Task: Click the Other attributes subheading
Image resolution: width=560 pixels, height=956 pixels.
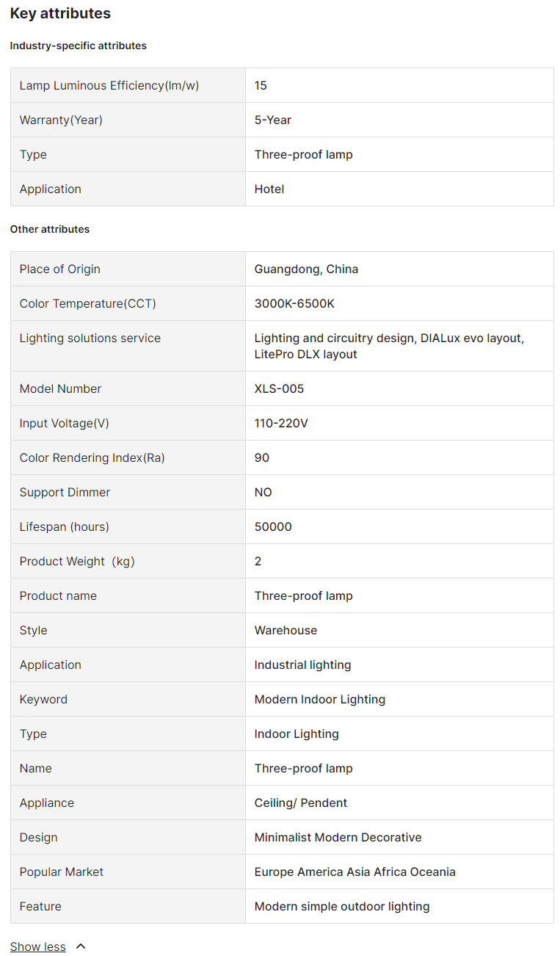Action: pos(49,229)
